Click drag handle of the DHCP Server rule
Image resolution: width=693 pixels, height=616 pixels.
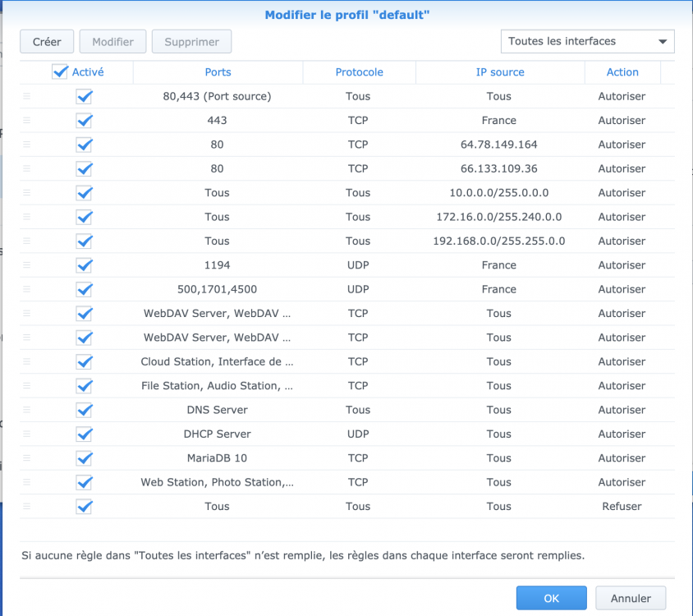pyautogui.click(x=26, y=434)
